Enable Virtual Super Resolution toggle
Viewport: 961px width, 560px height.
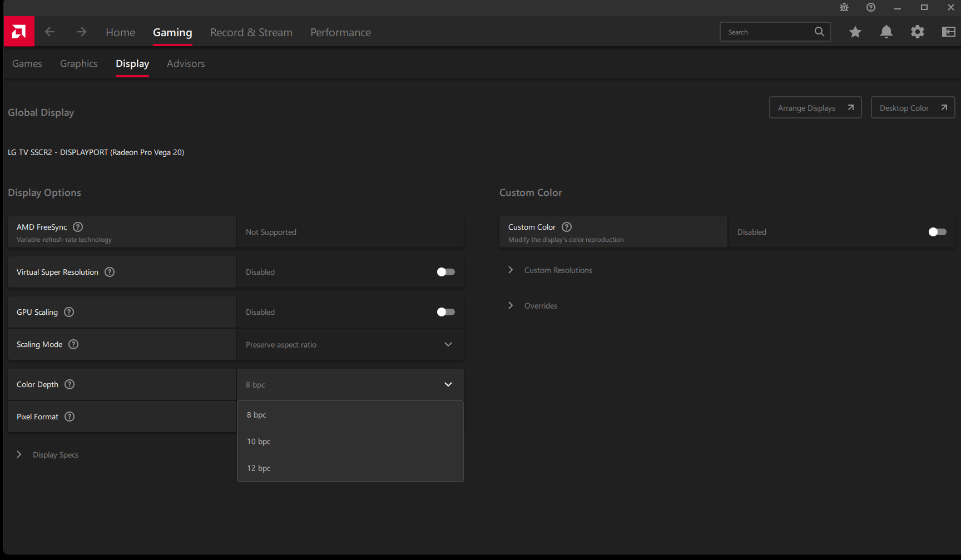(x=445, y=272)
